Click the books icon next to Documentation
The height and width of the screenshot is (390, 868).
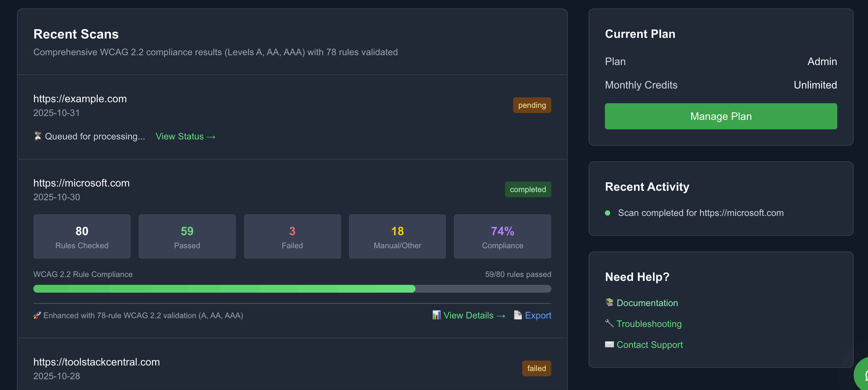tap(609, 302)
